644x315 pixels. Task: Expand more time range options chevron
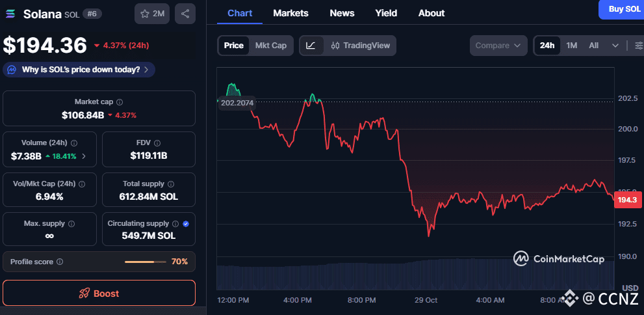pyautogui.click(x=615, y=46)
